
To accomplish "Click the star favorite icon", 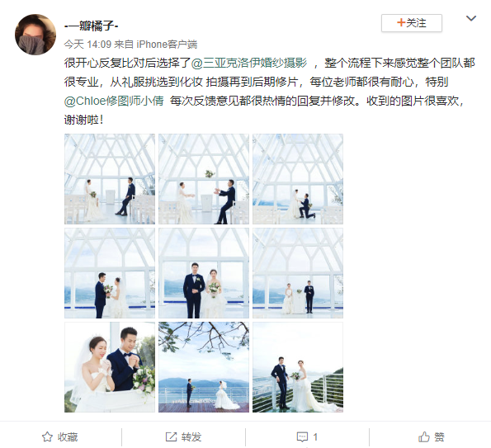I will click(x=47, y=436).
